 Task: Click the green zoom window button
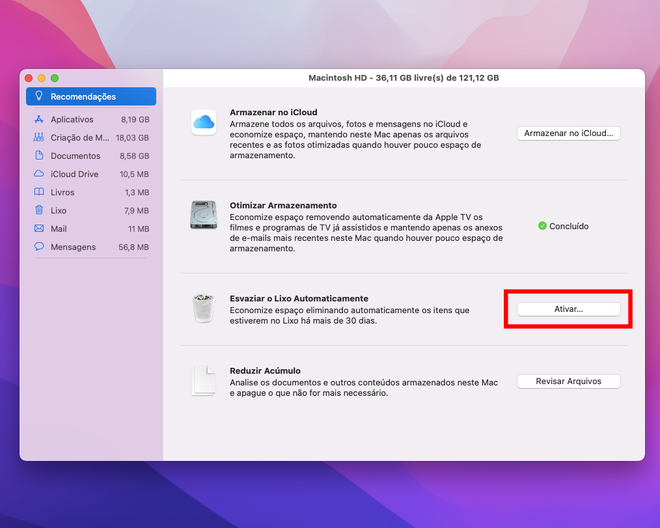[55, 78]
